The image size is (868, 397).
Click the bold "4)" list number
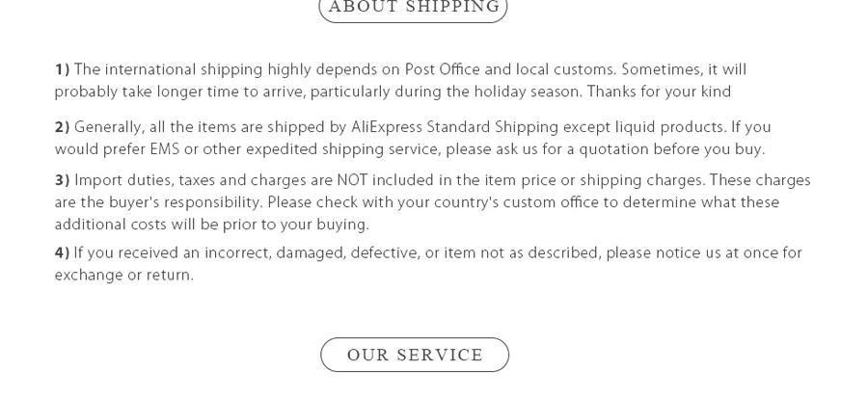tap(62, 253)
